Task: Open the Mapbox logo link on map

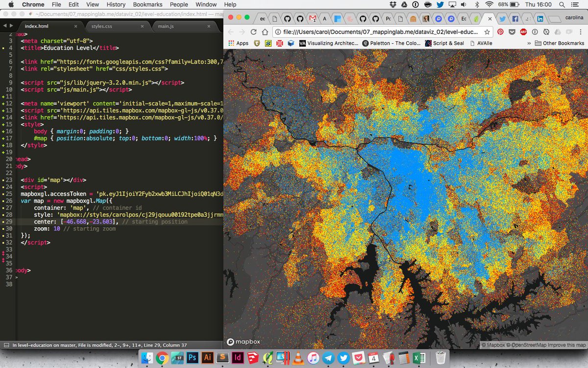Action: pyautogui.click(x=244, y=342)
